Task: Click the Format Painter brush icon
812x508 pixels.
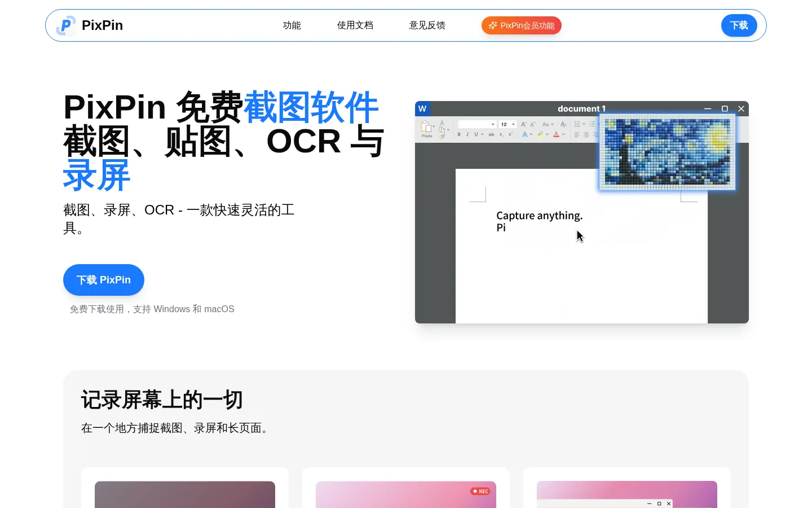Action: (442, 137)
